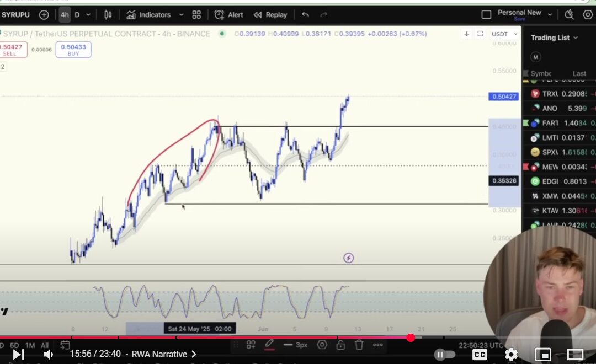Click the blue BUY price button
596x364 pixels.
73,50
